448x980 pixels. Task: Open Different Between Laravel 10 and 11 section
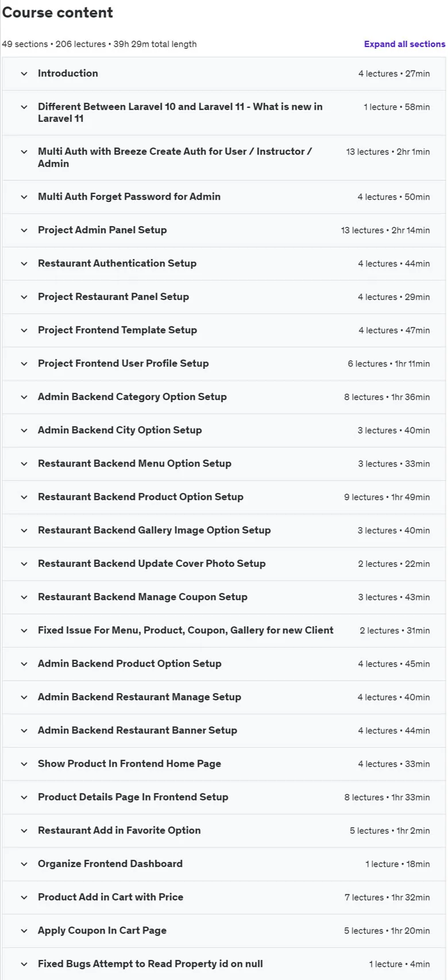224,112
